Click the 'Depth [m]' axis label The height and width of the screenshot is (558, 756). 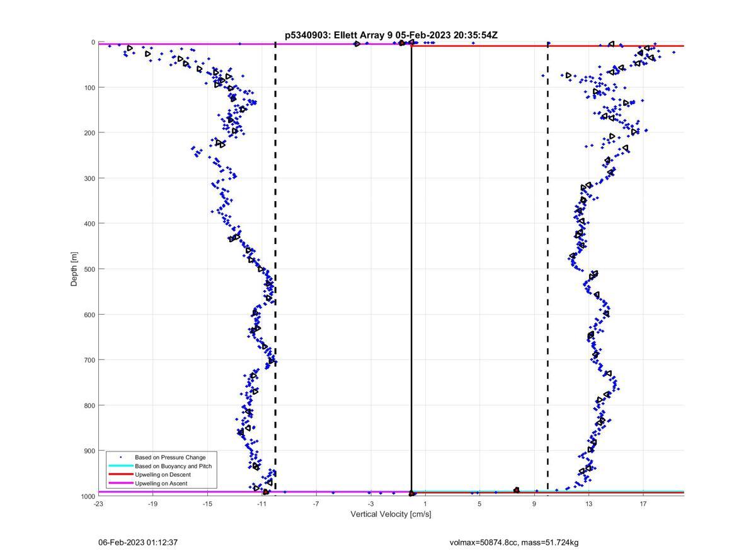click(74, 269)
